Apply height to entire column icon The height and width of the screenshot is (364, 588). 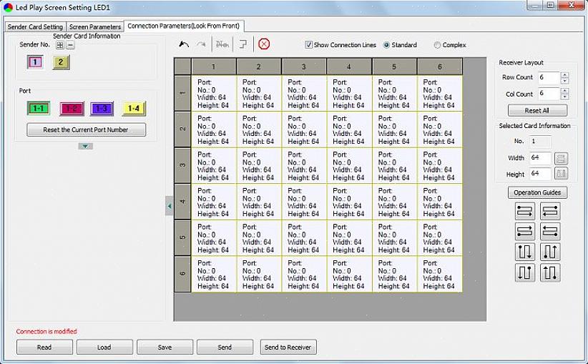pyautogui.click(x=561, y=174)
